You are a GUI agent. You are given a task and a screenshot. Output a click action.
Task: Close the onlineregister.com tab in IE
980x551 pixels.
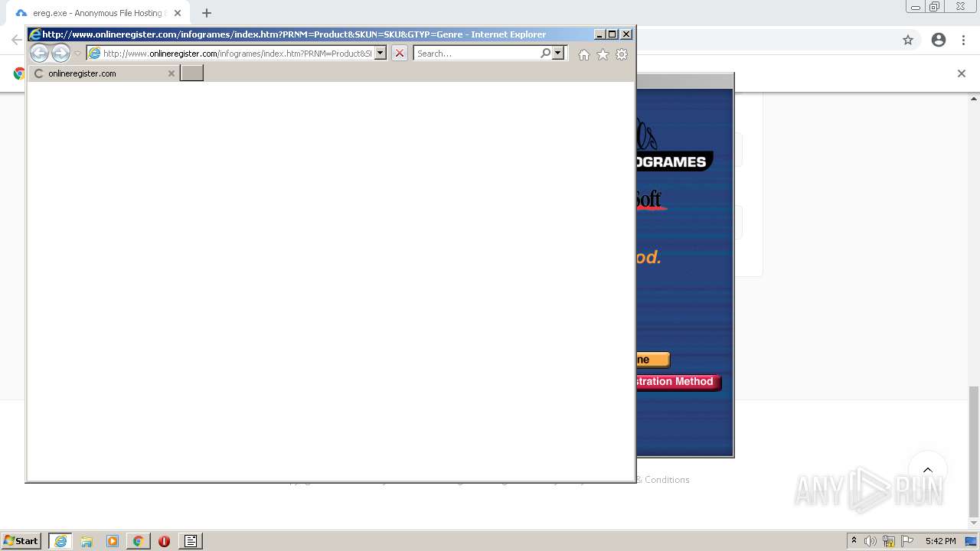(171, 73)
